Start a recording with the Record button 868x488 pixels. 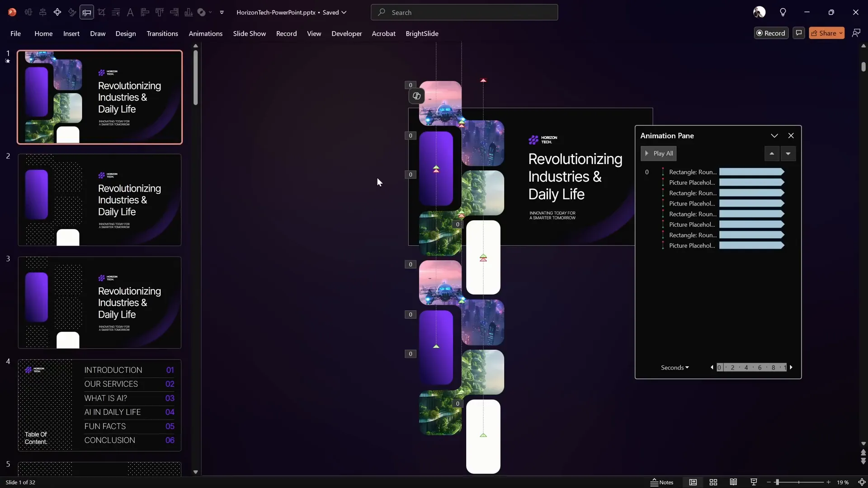point(771,33)
